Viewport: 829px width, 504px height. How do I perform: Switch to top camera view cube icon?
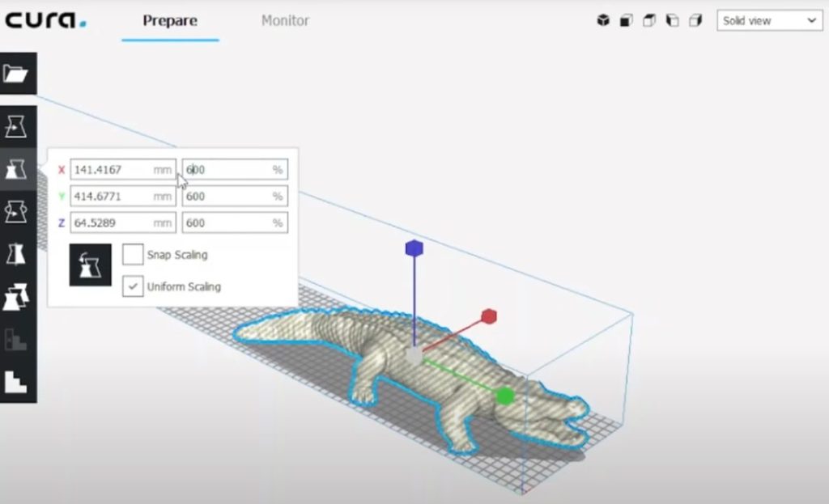648,21
